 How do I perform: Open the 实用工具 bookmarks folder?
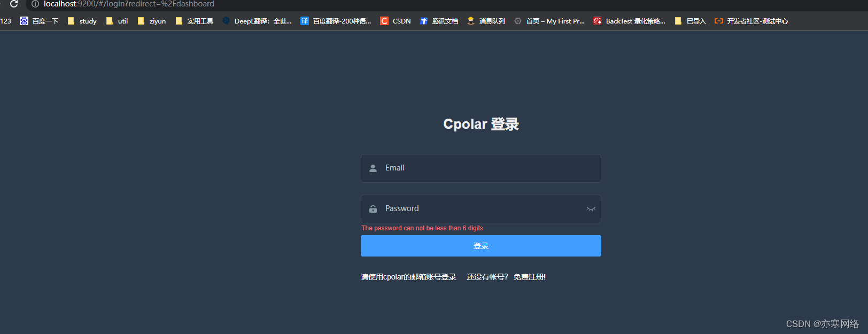(195, 21)
